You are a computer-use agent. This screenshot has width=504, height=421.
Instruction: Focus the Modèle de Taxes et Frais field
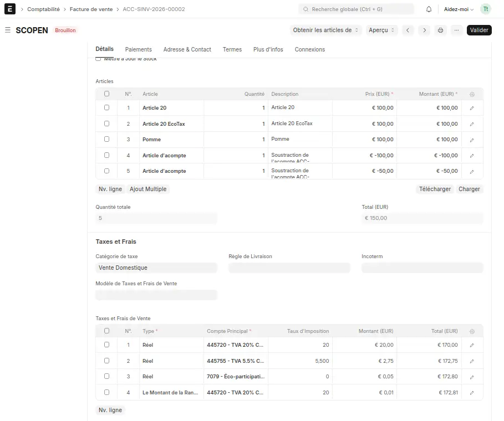(x=156, y=295)
